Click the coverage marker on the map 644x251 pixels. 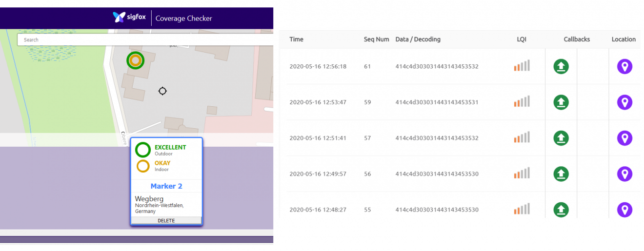(x=136, y=60)
